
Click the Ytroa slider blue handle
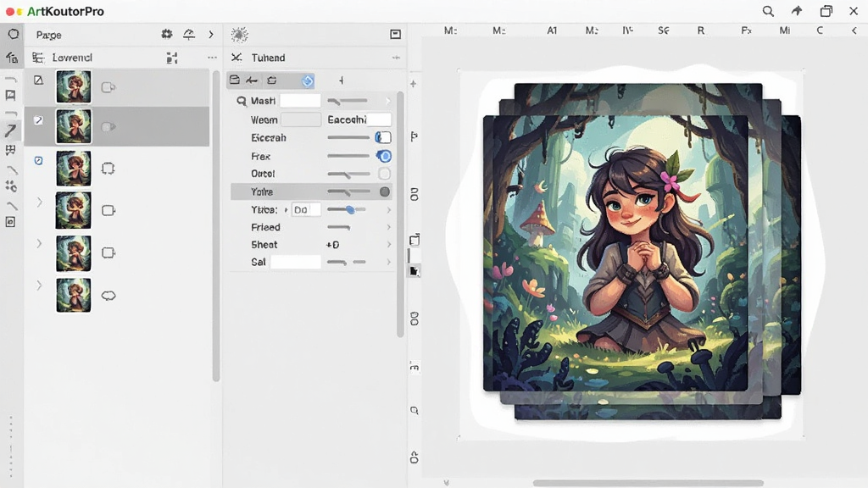point(350,210)
